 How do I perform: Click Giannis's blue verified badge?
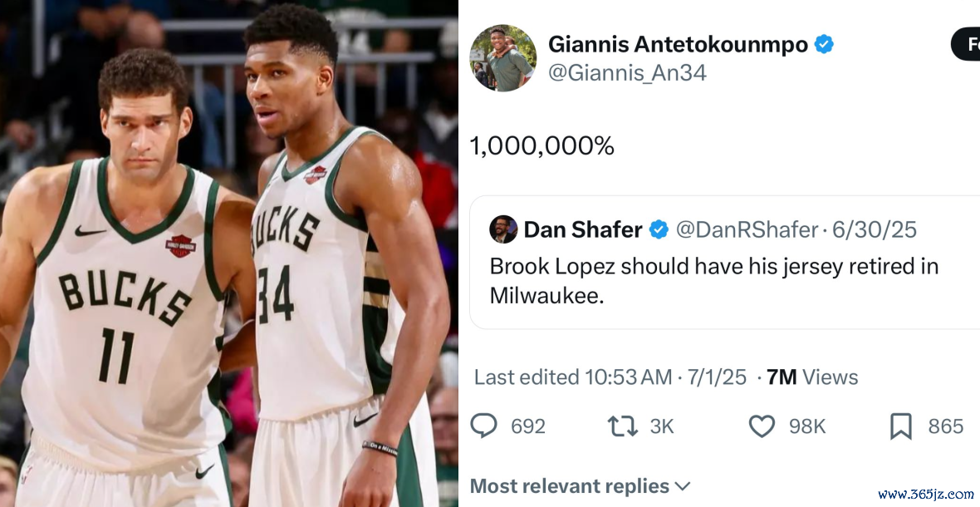pos(823,45)
